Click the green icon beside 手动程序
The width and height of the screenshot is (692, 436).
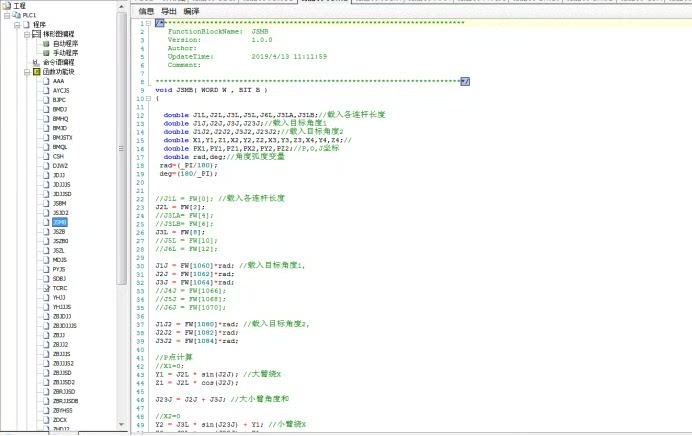[x=46, y=53]
